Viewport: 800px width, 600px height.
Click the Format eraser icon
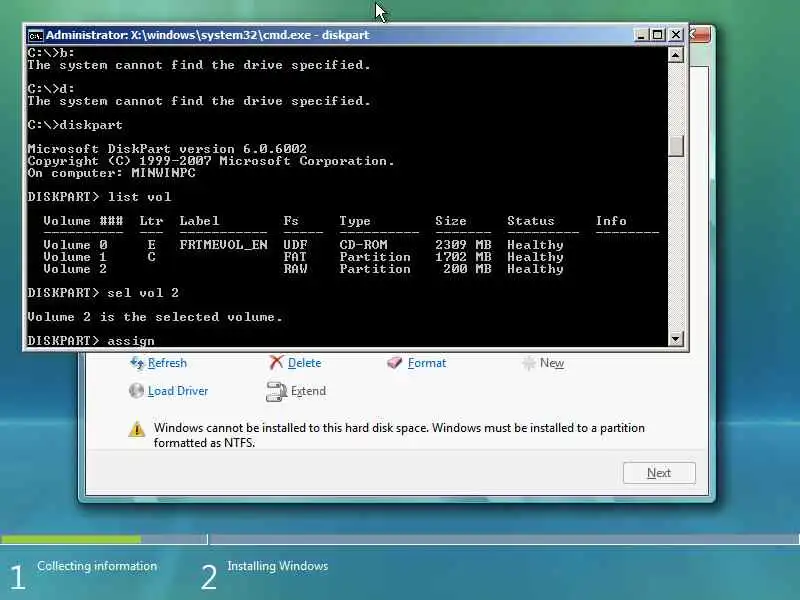click(x=394, y=363)
